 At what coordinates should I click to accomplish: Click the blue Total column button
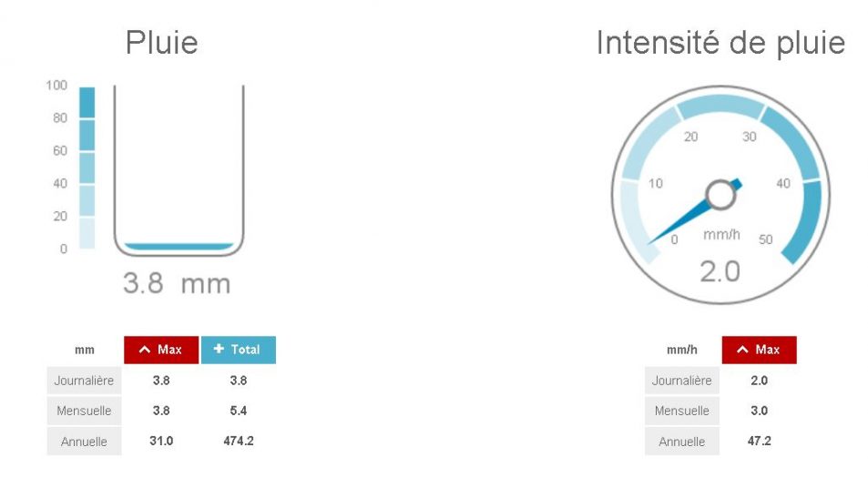(238, 350)
